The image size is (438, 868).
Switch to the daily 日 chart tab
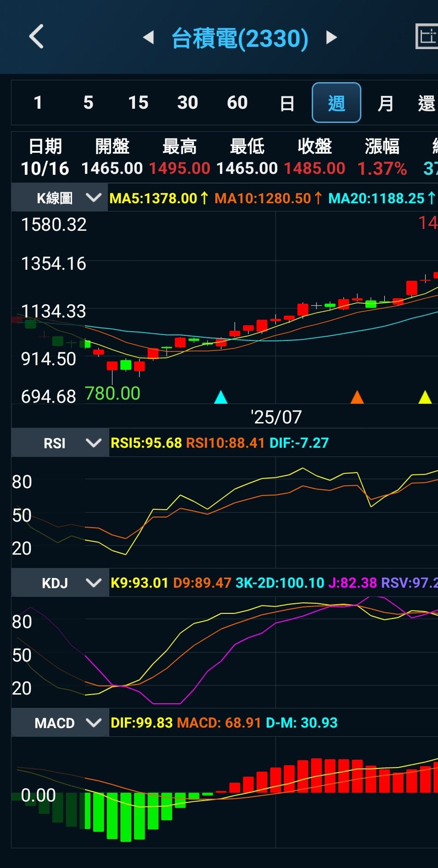[287, 103]
